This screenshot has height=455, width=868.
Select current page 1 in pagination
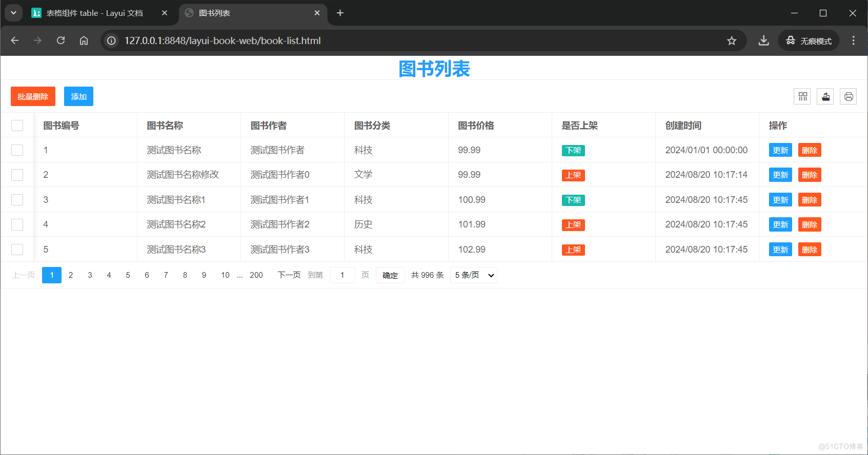coord(52,275)
